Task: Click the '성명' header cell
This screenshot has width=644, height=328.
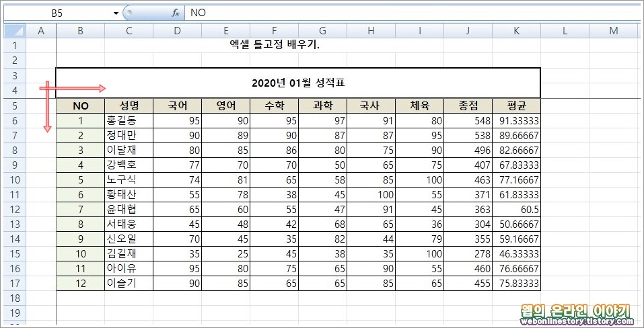Action: pos(129,106)
